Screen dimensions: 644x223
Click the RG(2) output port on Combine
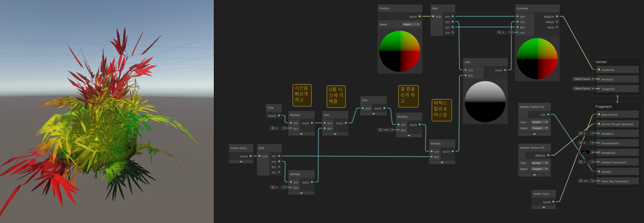(557, 27)
